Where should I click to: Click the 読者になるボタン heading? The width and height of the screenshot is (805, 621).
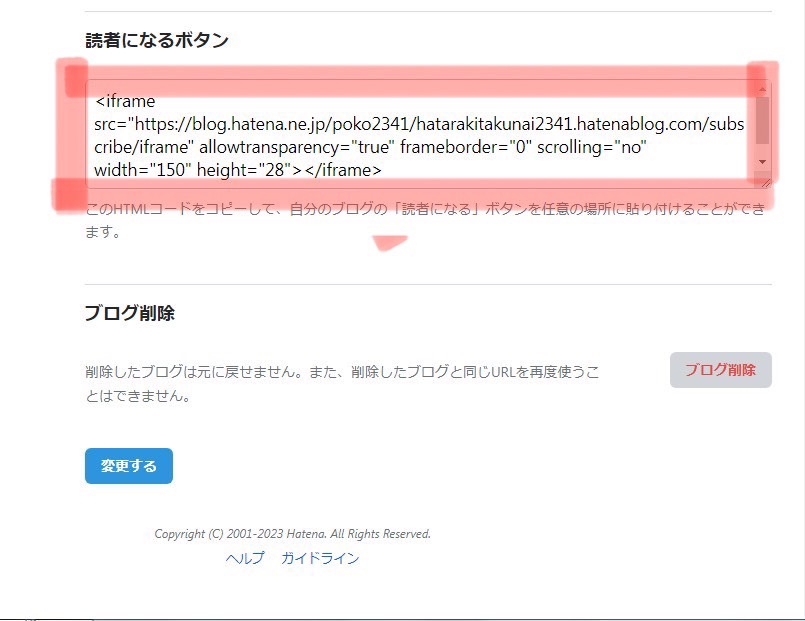point(157,40)
